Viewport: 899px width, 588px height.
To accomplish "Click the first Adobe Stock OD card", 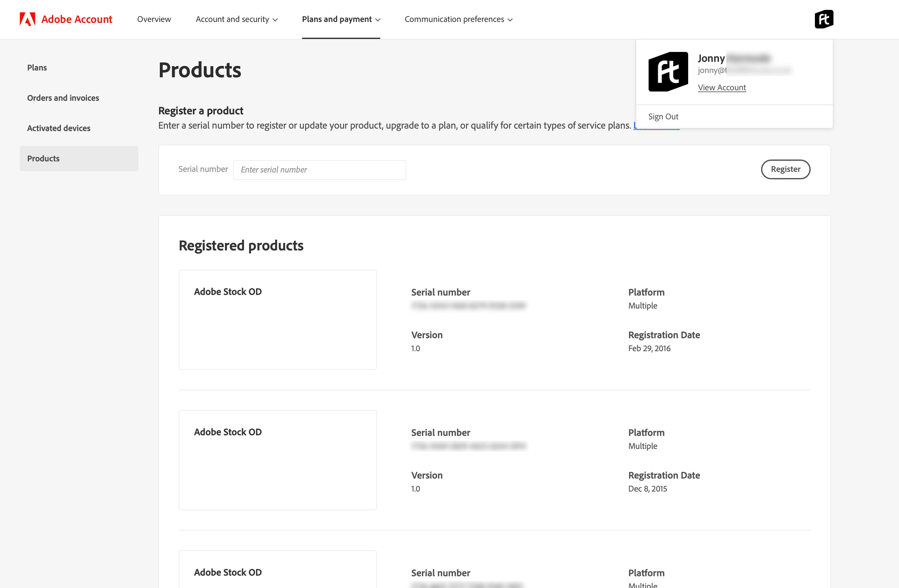I will tap(277, 319).
